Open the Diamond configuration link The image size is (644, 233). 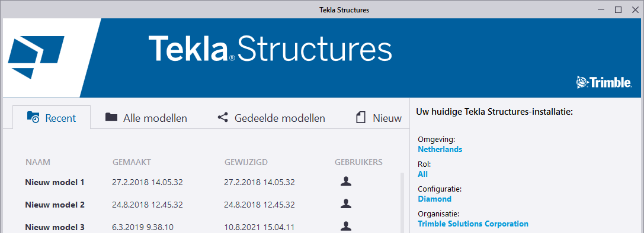pos(434,199)
